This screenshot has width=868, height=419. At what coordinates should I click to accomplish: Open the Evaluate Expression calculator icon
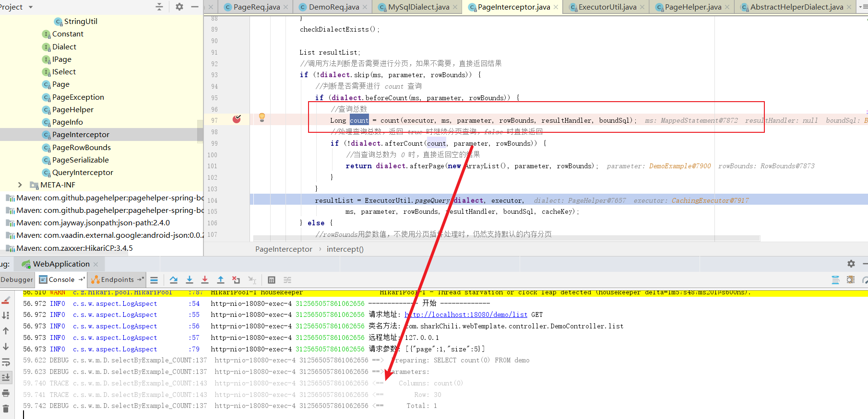pos(272,280)
